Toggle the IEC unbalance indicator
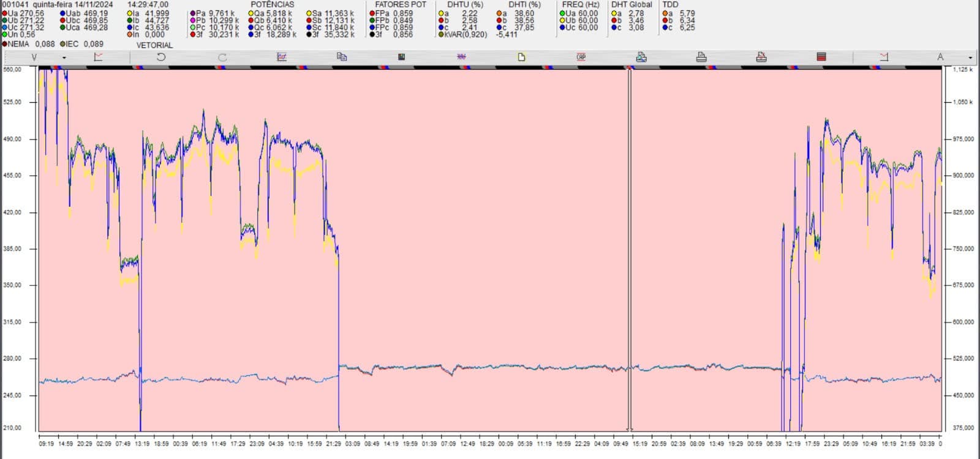Screen dimensions: 980x459 pyautogui.click(x=62, y=44)
